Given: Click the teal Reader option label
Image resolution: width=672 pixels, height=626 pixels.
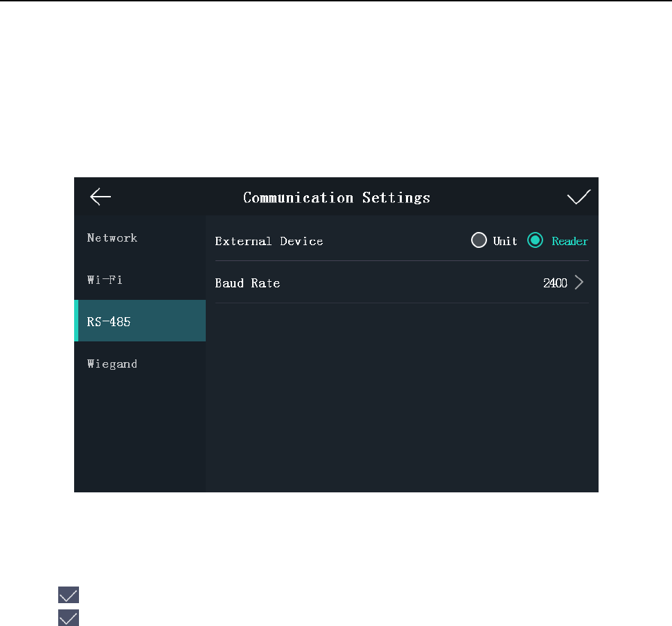Looking at the screenshot, I should point(569,242).
